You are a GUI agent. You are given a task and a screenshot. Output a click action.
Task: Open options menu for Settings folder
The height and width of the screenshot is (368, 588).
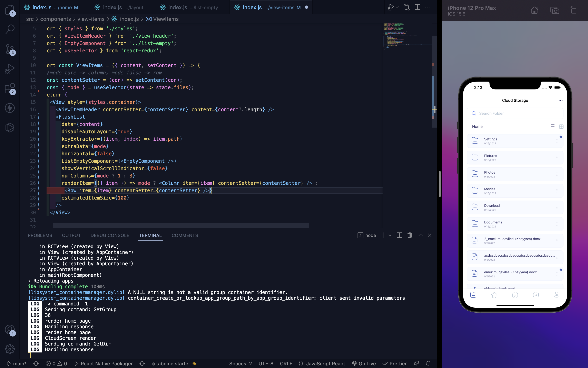557,141
